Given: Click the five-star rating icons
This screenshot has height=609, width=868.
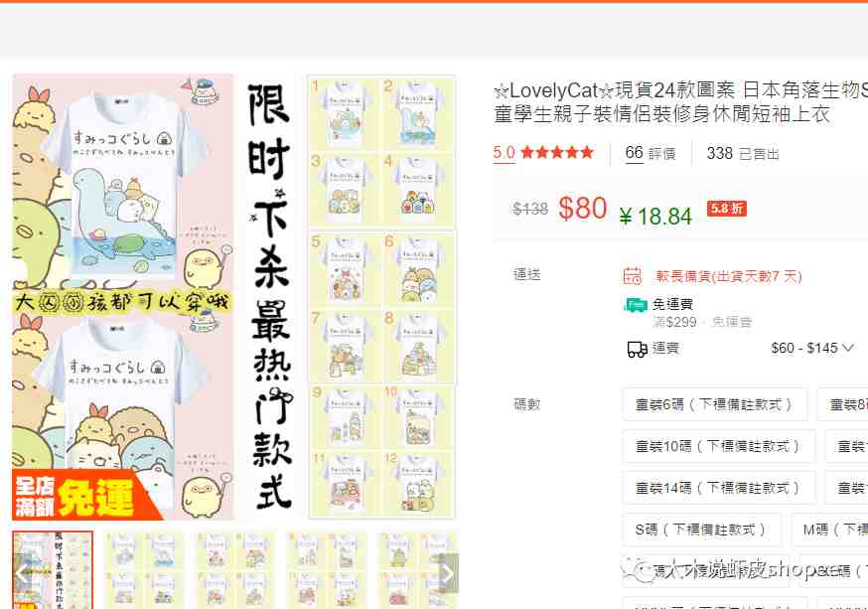Looking at the screenshot, I should 557,152.
